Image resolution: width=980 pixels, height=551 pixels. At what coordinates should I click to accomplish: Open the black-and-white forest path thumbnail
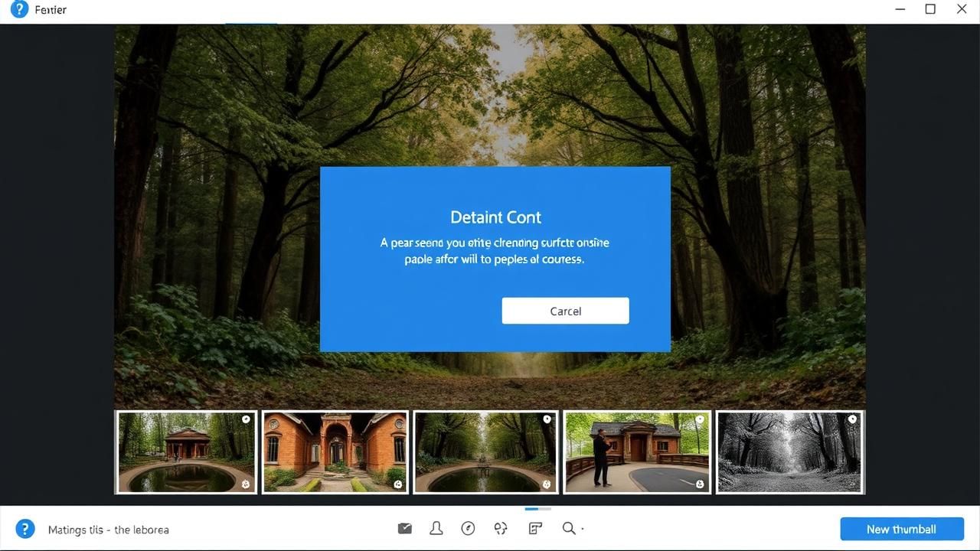click(x=789, y=452)
